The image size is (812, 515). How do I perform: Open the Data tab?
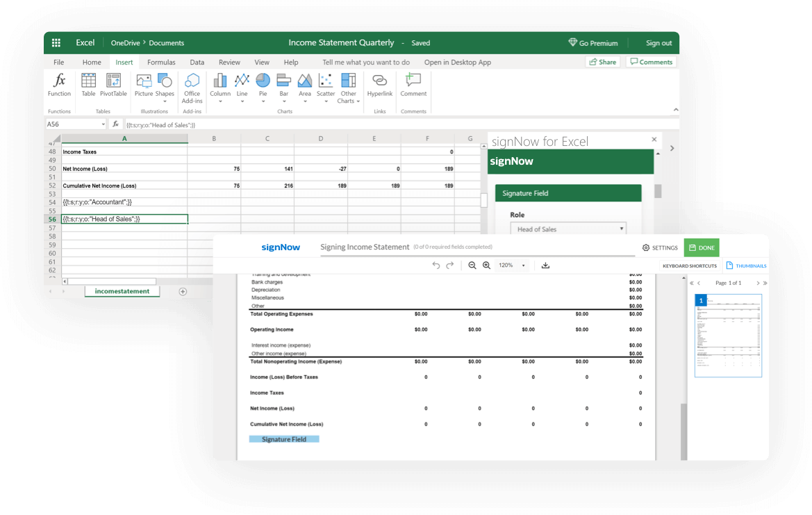pos(197,62)
